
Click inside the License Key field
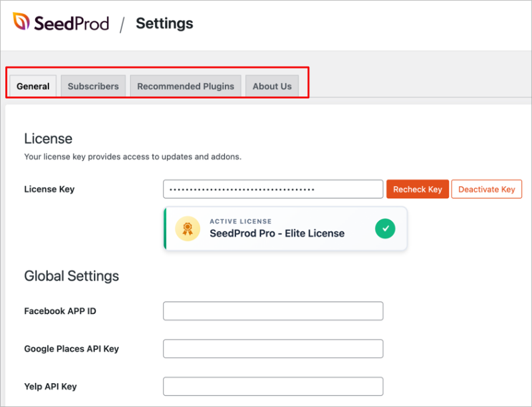coord(273,189)
